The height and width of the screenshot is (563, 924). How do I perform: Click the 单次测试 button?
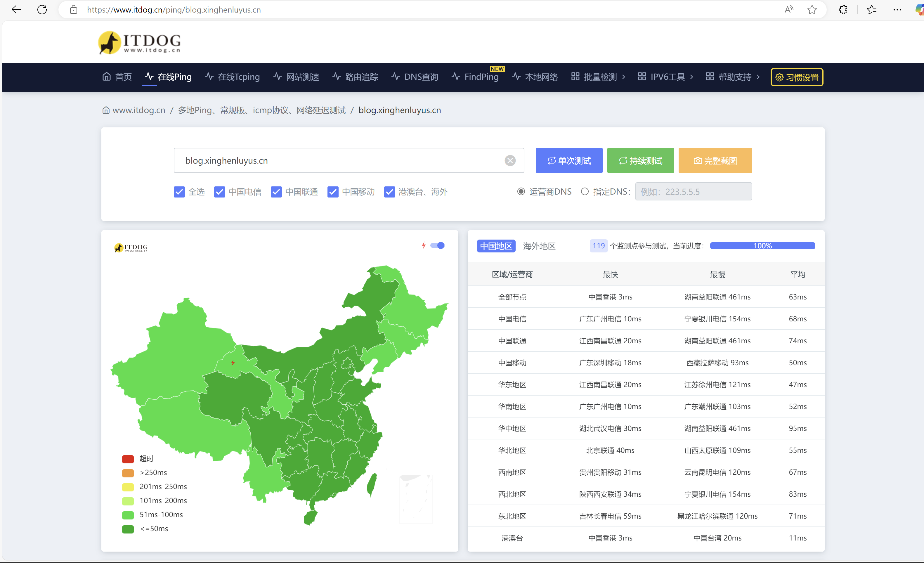tap(569, 160)
